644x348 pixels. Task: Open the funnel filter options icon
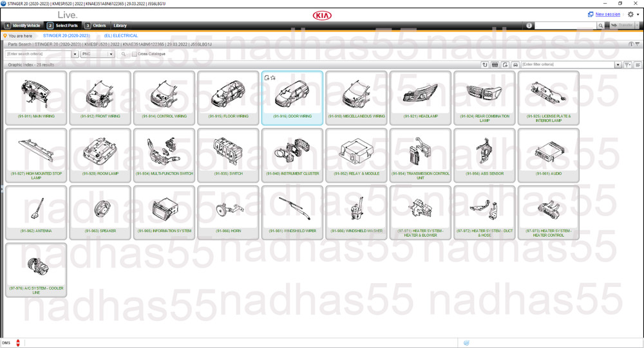pyautogui.click(x=627, y=65)
